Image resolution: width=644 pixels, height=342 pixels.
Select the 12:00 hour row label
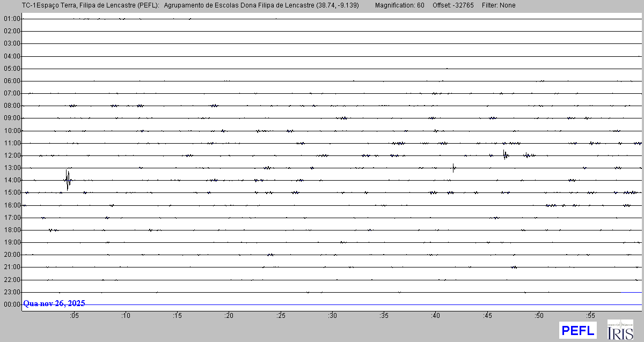point(11,155)
